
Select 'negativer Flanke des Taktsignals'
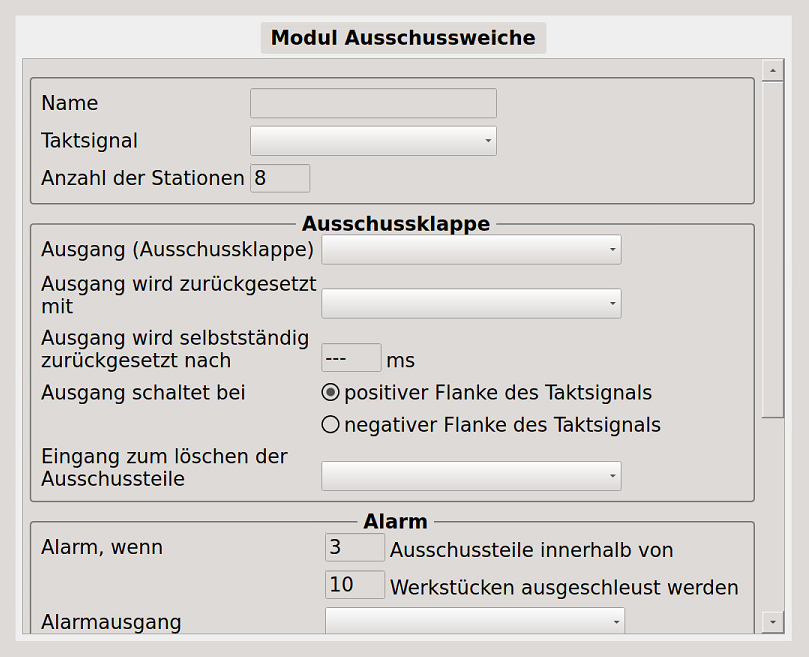pyautogui.click(x=330, y=424)
